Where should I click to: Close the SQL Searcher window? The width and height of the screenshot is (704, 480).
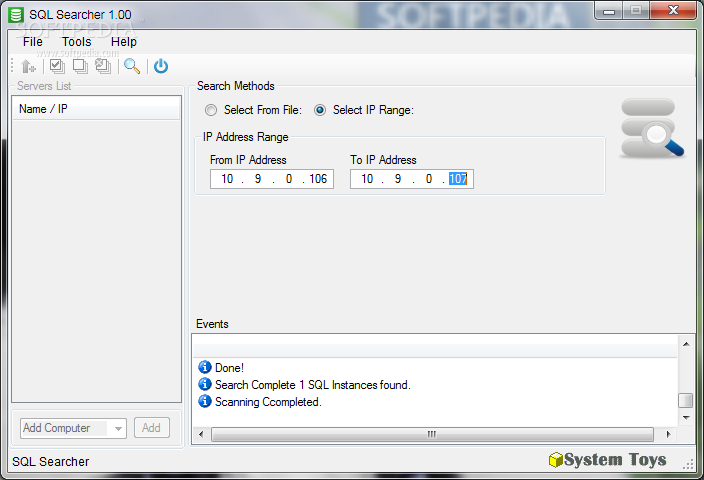tap(673, 11)
